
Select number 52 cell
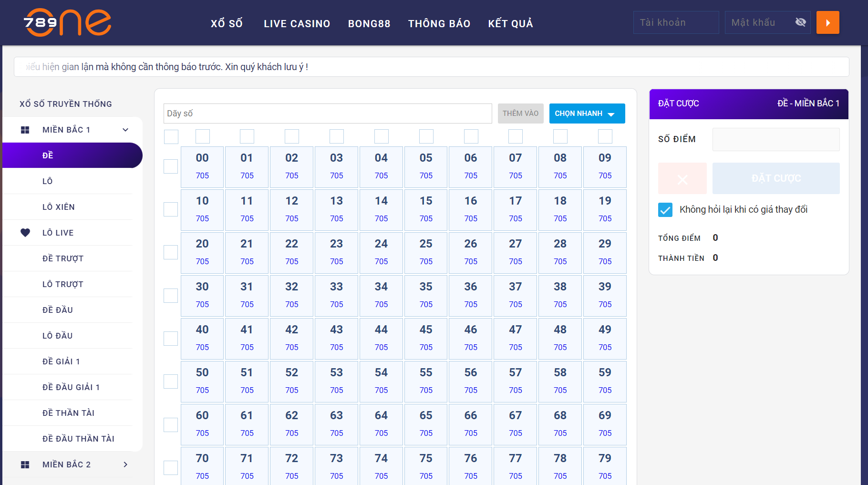coord(292,382)
